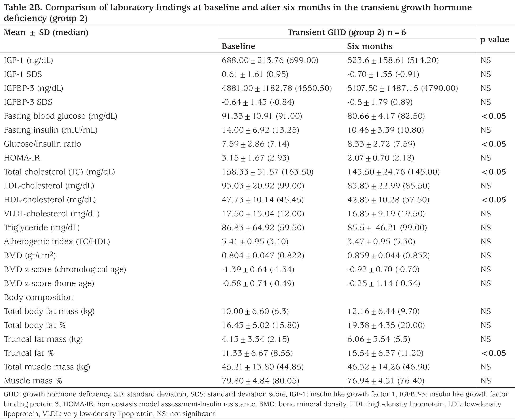Viewport: 515px width, 420px height.
Task: Select the 'Six months' column header
Action: point(370,46)
